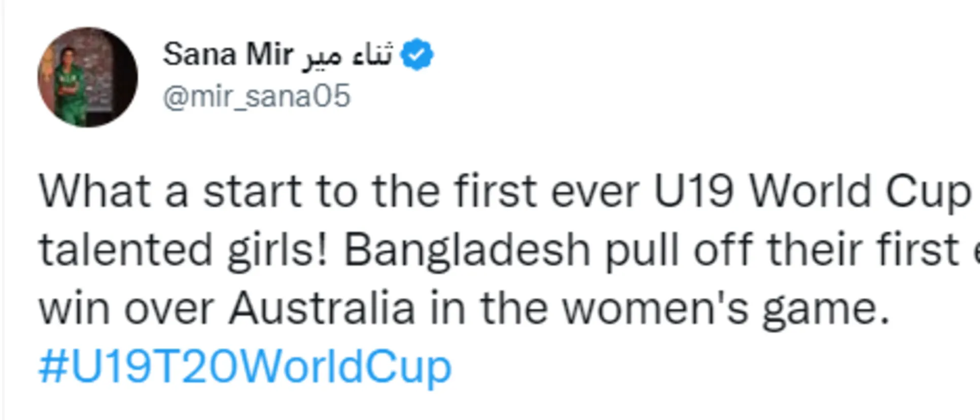Visit the @mir_sana05 handle link
Screen dimensions: 980x420
pyautogui.click(x=257, y=96)
